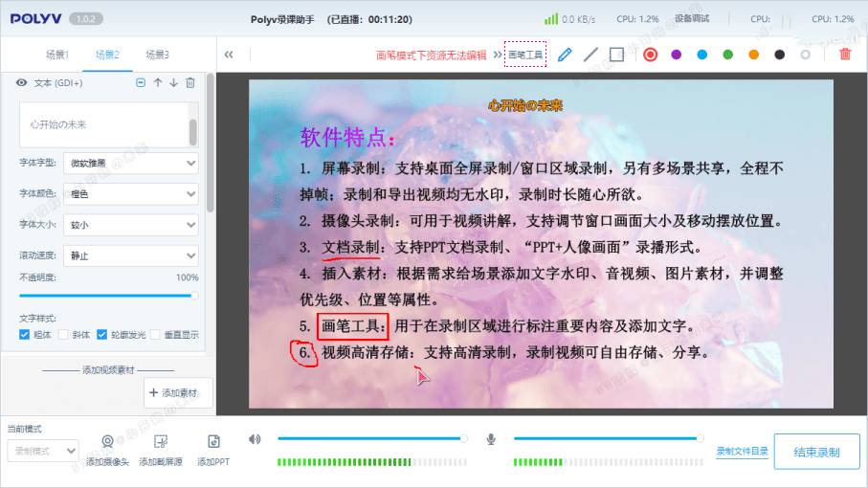Viewport: 868px width, 488px height.
Task: Move text layer up with up arrow
Action: click(158, 83)
